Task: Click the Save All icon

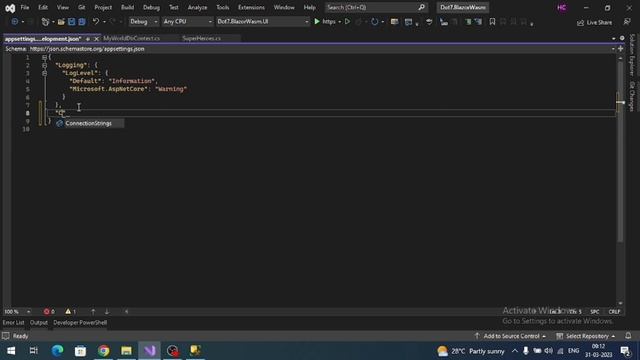Action: pyautogui.click(x=82, y=22)
